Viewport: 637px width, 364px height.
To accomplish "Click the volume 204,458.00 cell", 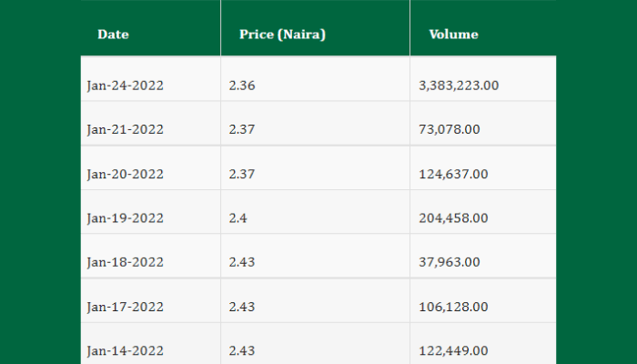I will [x=453, y=217].
